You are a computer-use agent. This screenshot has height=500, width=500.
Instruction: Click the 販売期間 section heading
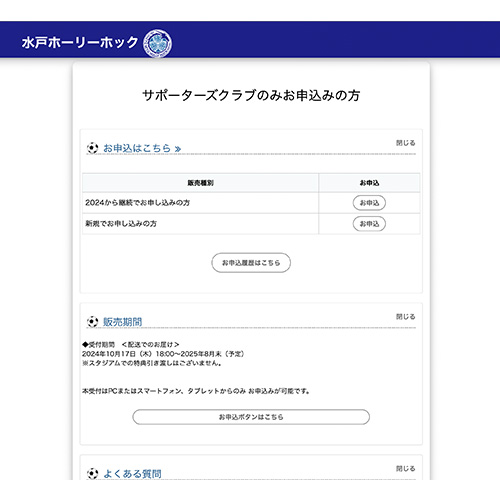(122, 322)
